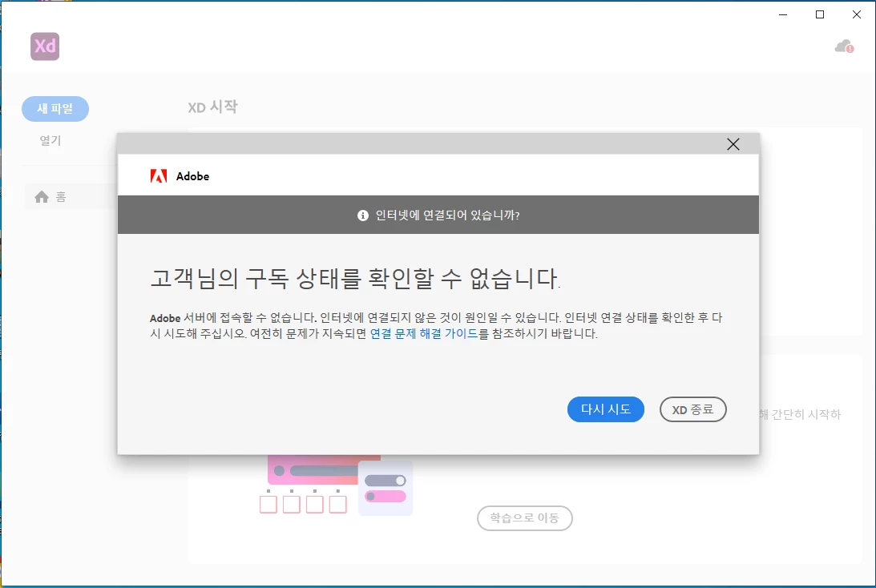The image size is (876, 588).
Task: Select the 새 파일 button
Action: tap(55, 108)
